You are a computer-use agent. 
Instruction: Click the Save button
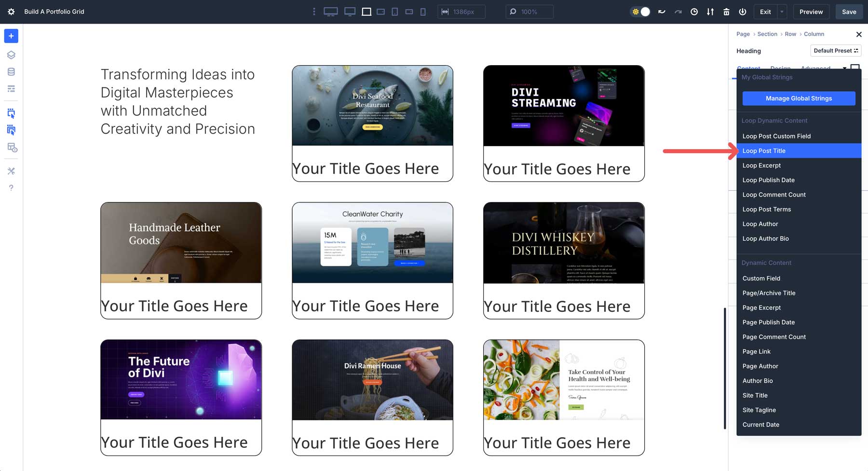point(849,12)
